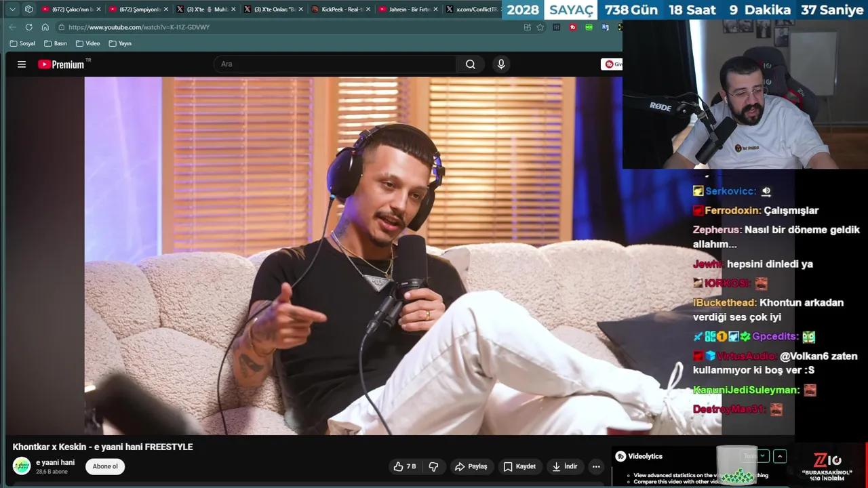Click the red Give button beside search
Screen dimensions: 868x488
pos(612,64)
